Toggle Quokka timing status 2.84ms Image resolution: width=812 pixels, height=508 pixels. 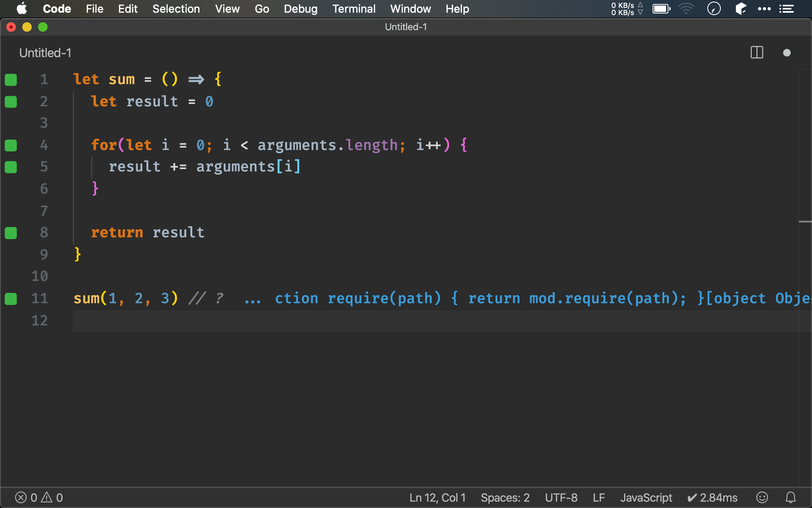click(712, 497)
